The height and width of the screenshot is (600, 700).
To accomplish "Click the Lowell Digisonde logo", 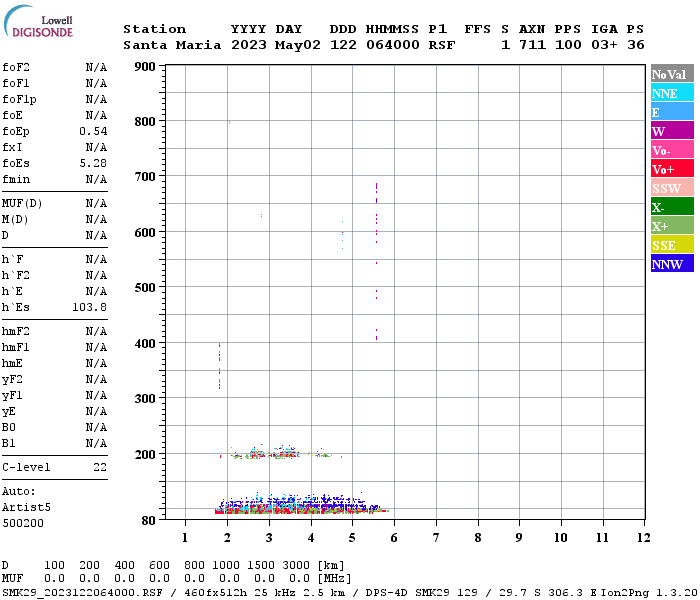I will pyautogui.click(x=38, y=22).
